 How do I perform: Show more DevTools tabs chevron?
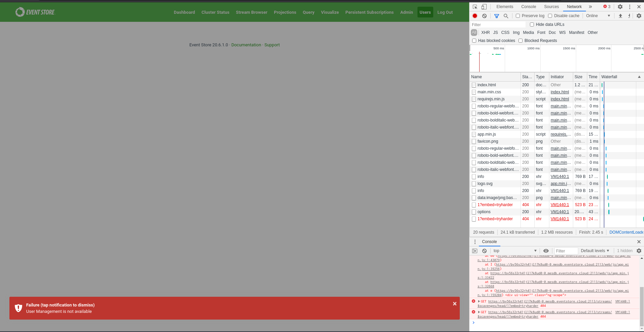590,7
